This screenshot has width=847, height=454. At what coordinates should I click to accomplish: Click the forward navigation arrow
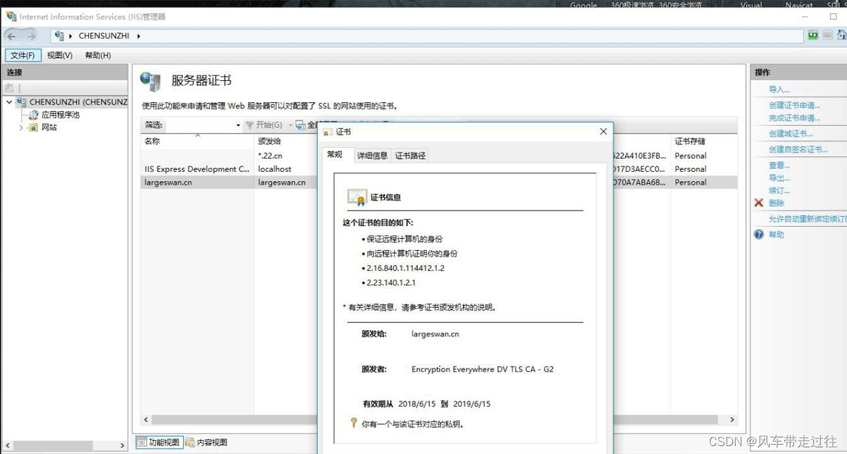click(x=30, y=36)
